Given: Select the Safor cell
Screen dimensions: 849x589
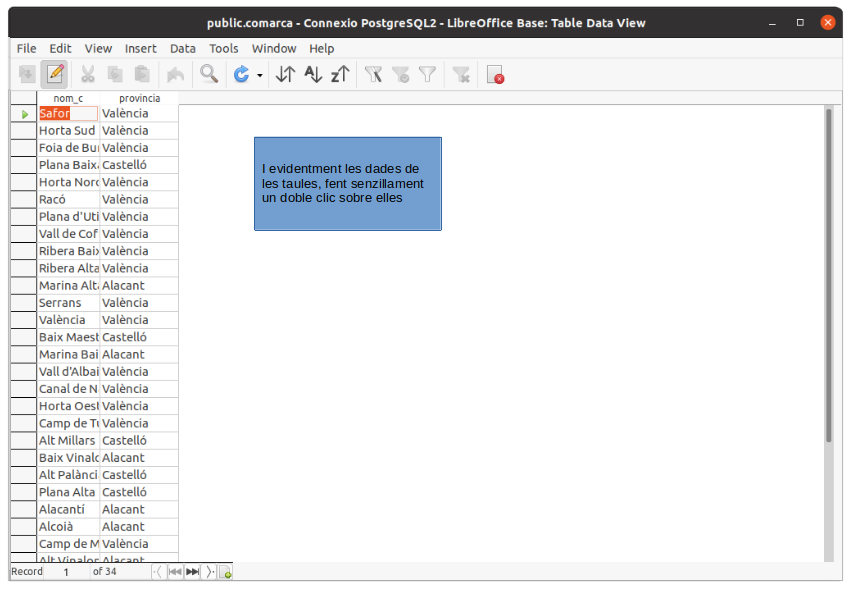Looking at the screenshot, I should pos(68,113).
